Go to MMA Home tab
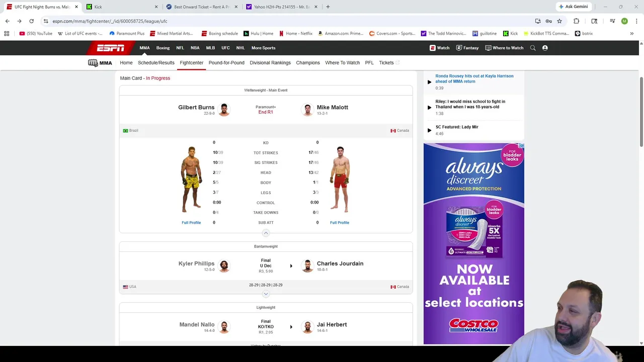The width and height of the screenshot is (644, 362). coord(126,63)
